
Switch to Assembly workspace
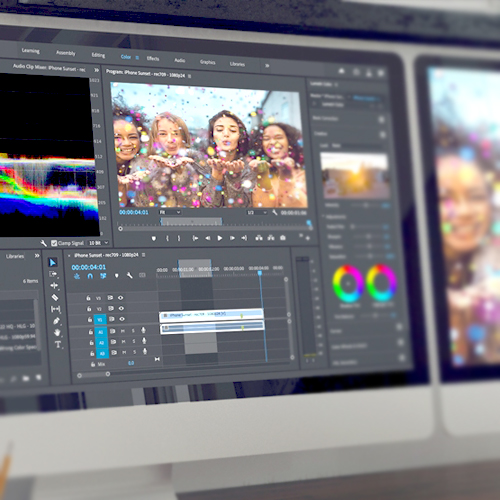pyautogui.click(x=66, y=53)
